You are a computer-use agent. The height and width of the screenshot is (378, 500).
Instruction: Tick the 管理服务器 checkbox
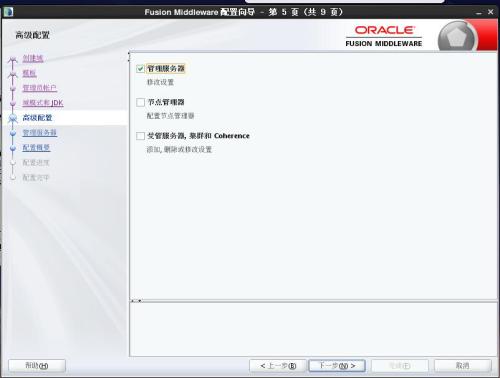tap(140, 69)
